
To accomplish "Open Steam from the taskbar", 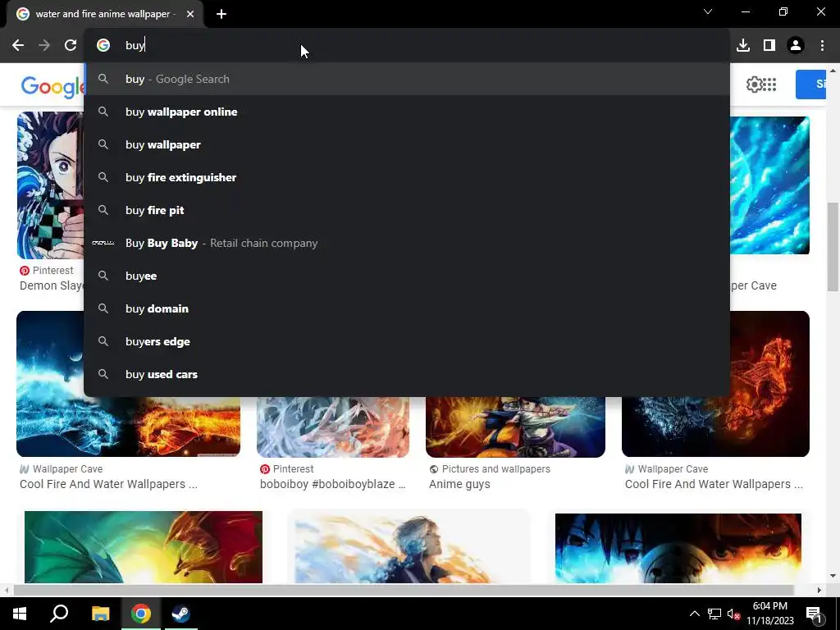I will 181,614.
